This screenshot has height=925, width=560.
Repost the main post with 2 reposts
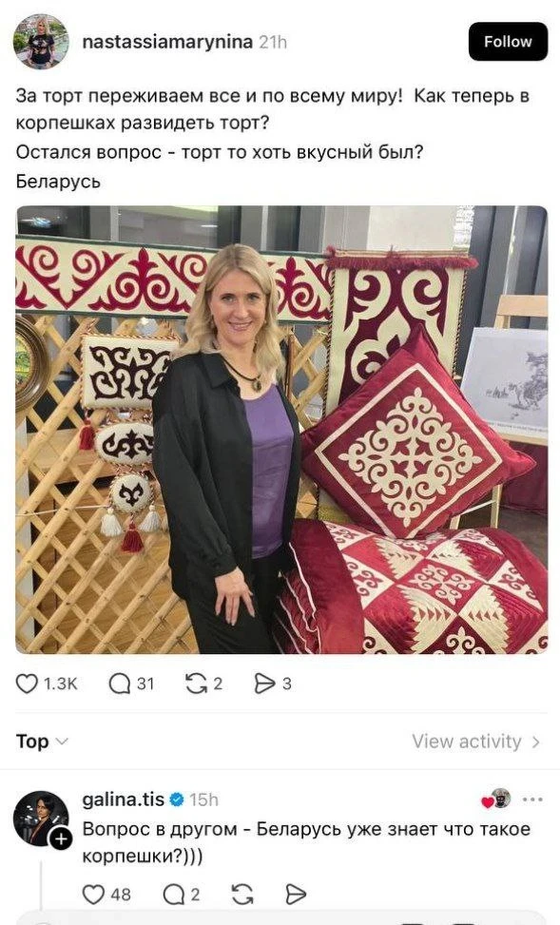click(x=196, y=684)
